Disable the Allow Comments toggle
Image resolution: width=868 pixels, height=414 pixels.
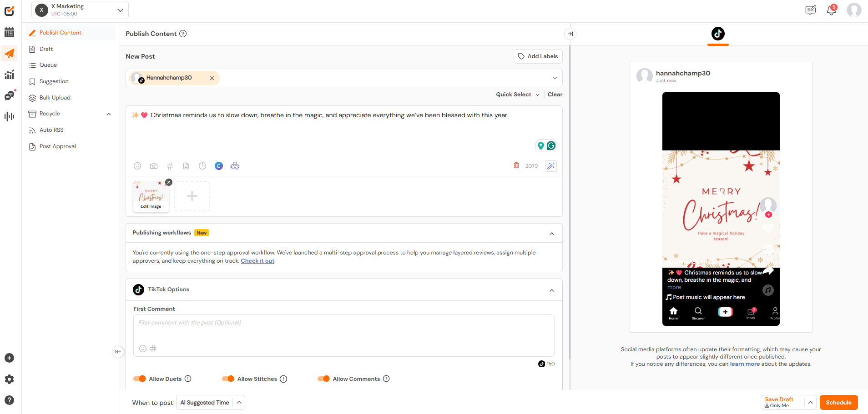pos(324,379)
